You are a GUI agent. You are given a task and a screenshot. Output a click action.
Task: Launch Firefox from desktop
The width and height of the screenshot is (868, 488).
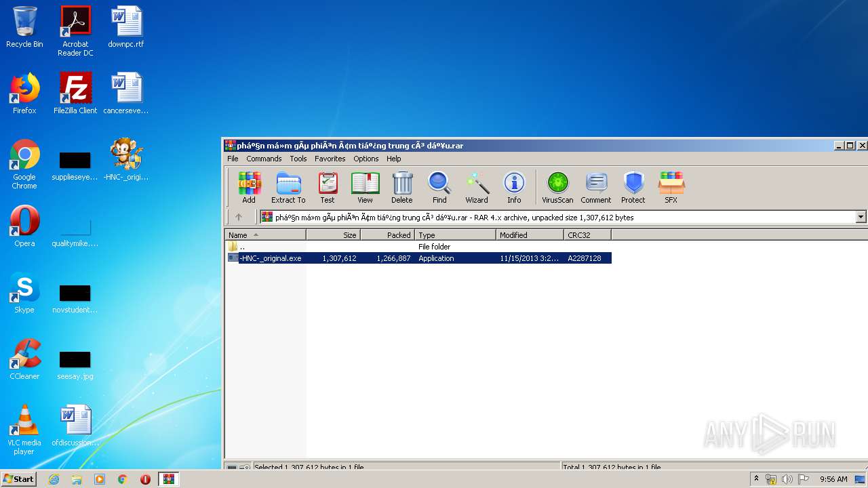click(x=24, y=94)
